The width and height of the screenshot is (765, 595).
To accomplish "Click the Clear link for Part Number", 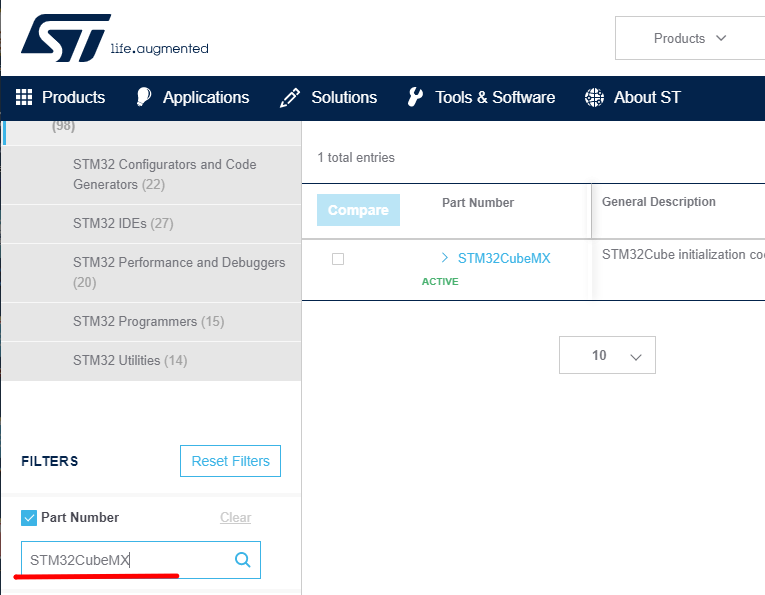I will [235, 518].
